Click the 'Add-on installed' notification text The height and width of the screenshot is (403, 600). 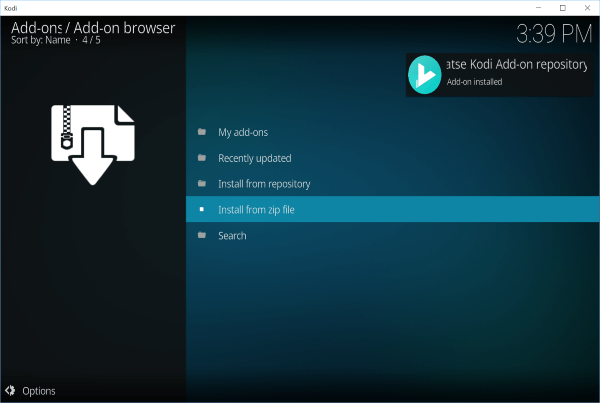point(474,82)
